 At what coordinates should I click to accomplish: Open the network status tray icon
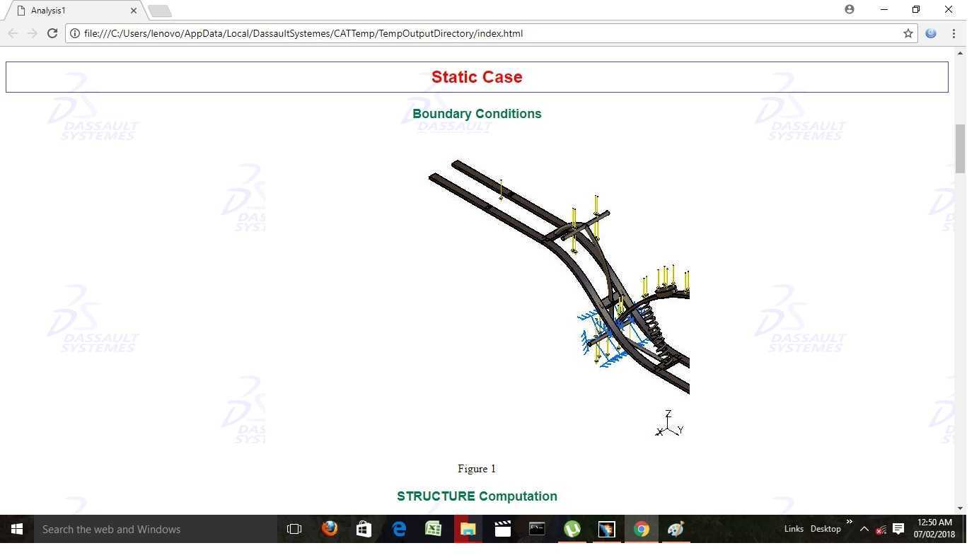881,529
